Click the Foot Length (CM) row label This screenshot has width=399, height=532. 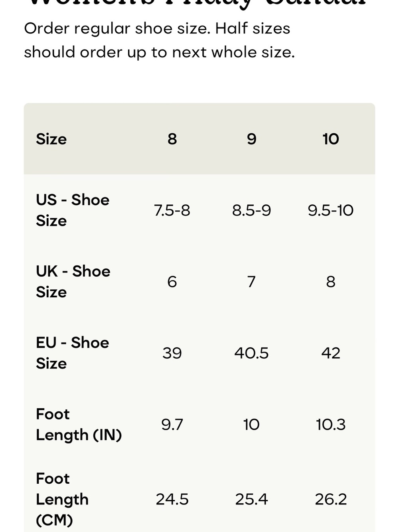[62, 499]
